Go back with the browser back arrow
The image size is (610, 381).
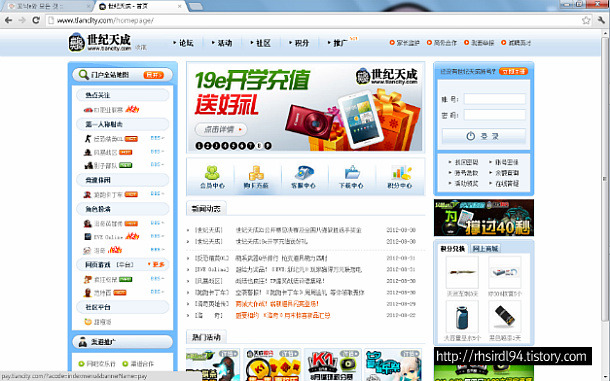click(x=9, y=20)
